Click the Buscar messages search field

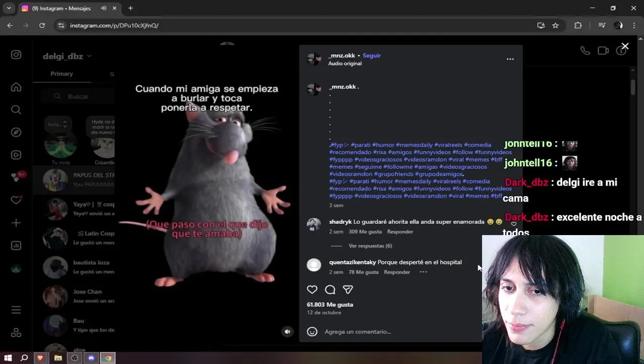78,96
